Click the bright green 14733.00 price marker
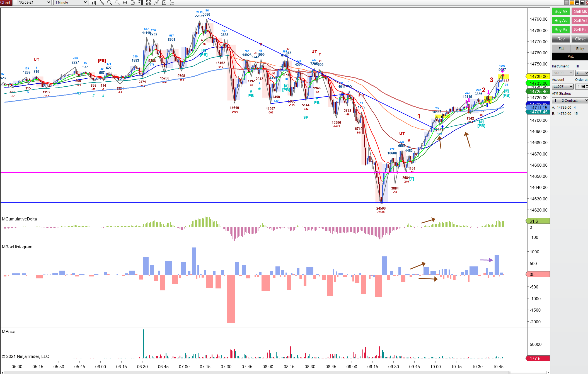This screenshot has height=374, width=588. pyautogui.click(x=538, y=83)
